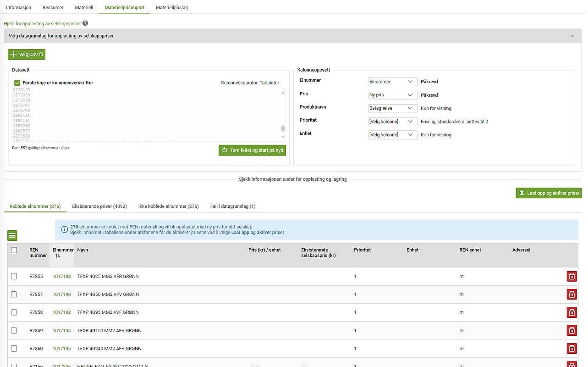The width and height of the screenshot is (588, 367).
Task: Delete row for Elnummer 1017188
Action: coord(572,276)
